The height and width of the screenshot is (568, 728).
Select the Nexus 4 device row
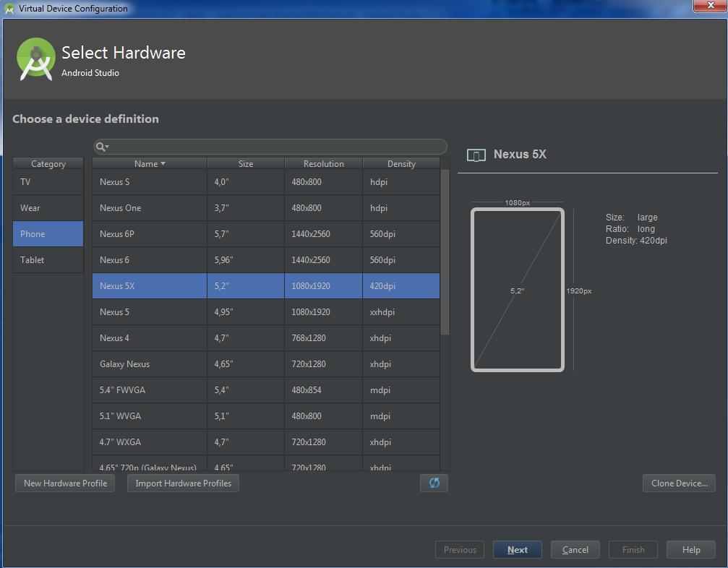tap(266, 337)
